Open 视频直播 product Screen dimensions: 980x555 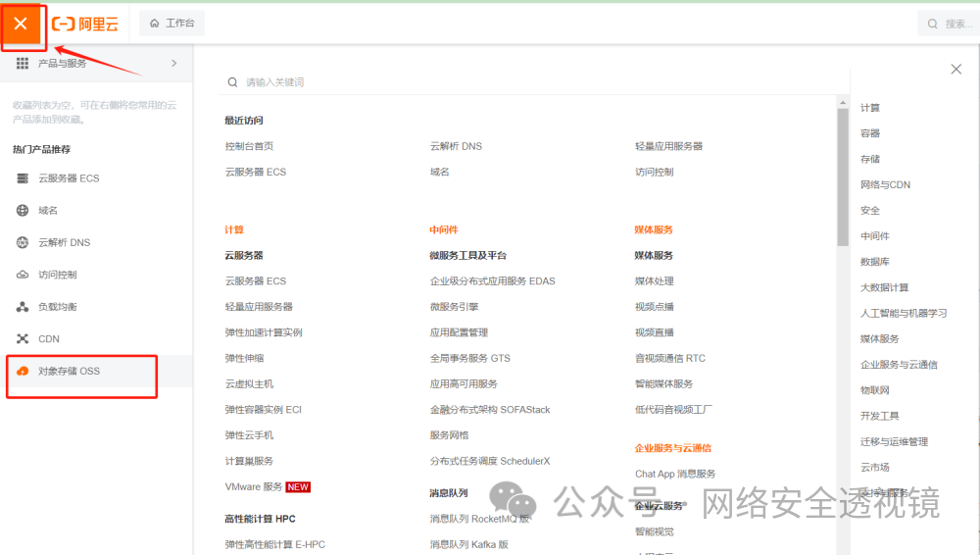tap(655, 332)
